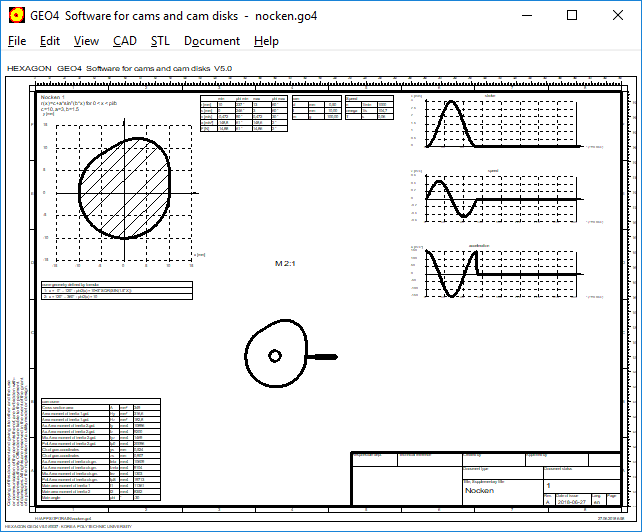The height and width of the screenshot is (532, 642).
Task: Open the Edit menu
Action: [50, 41]
